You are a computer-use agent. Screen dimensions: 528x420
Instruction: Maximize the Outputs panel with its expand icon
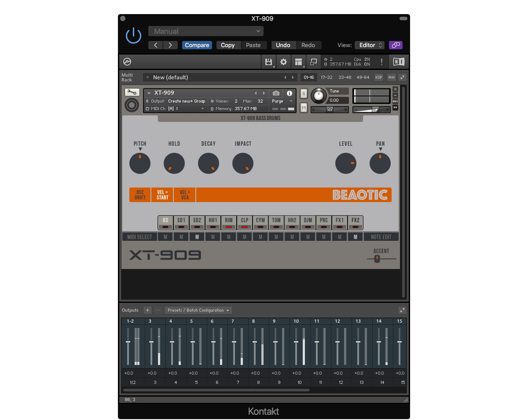[402, 310]
